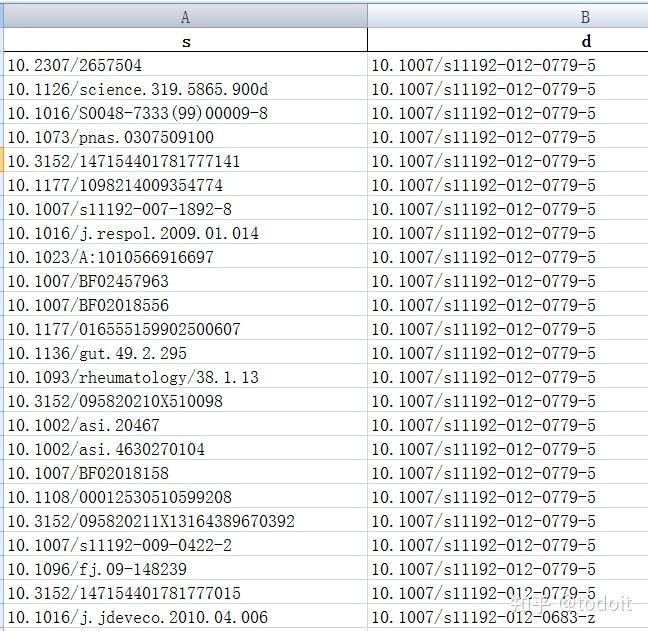Select cell 10.1007/s11192-012-0683-z in column B

tap(508, 615)
